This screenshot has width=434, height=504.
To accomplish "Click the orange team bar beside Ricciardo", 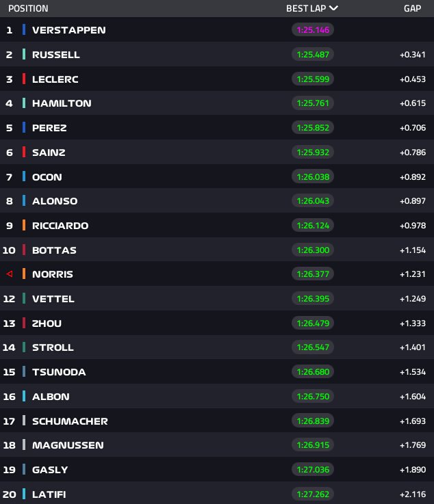I will tap(24, 226).
